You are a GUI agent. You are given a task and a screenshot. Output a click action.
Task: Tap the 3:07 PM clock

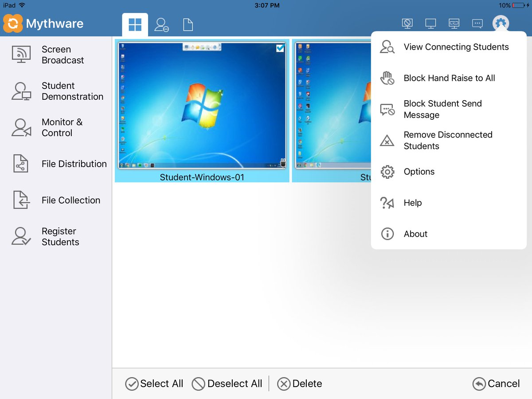click(267, 5)
